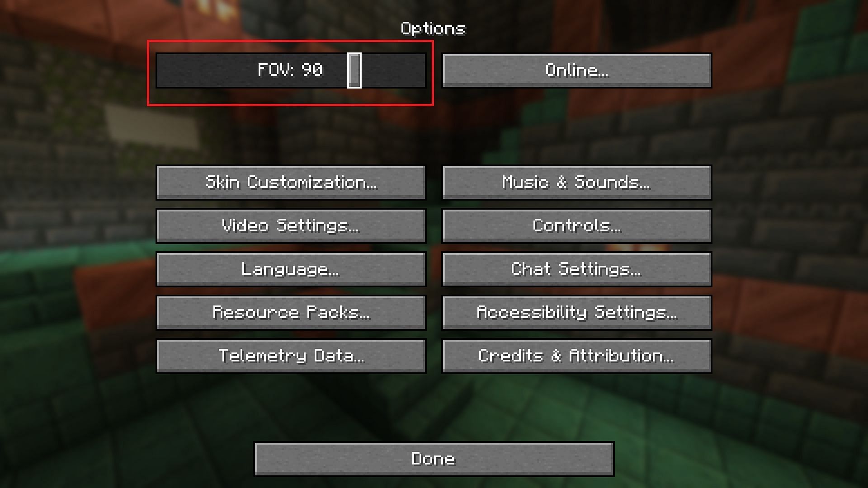Toggle Telemetry Data collection
This screenshot has height=488, width=868.
pyautogui.click(x=290, y=356)
